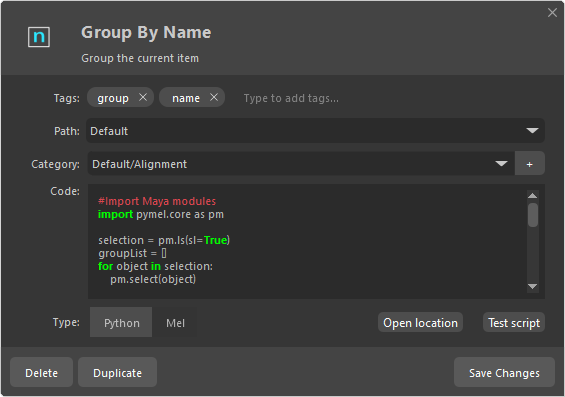Viewport: 565px width, 397px height.
Task: Click the comment line Import Maya modules
Action: [157, 201]
